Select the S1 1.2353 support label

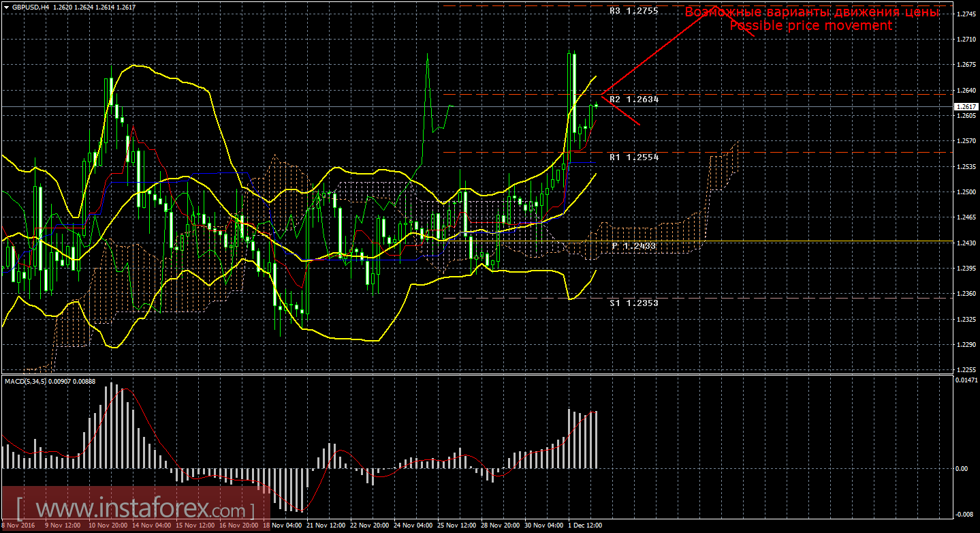coord(633,303)
